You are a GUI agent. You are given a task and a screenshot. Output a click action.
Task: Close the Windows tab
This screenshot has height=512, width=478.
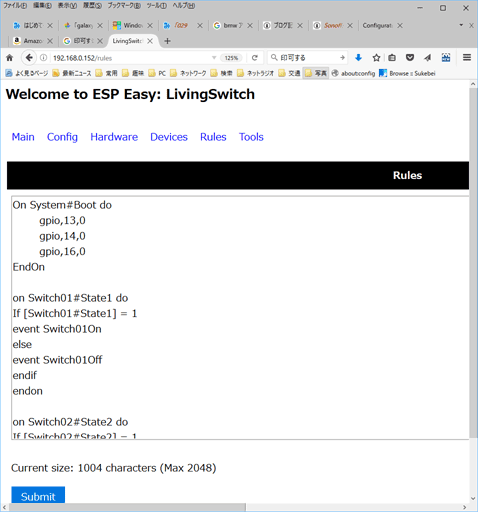[150, 25]
